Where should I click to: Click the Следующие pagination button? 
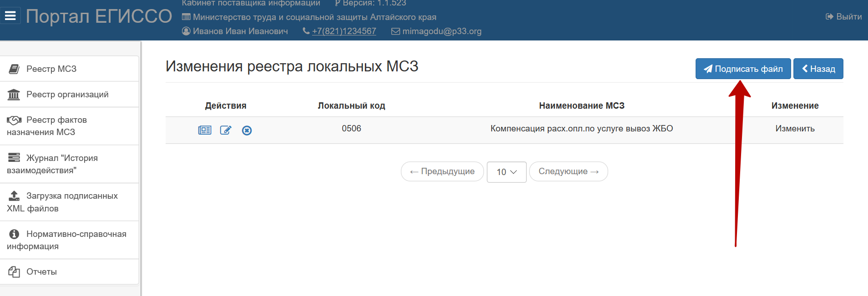(568, 171)
